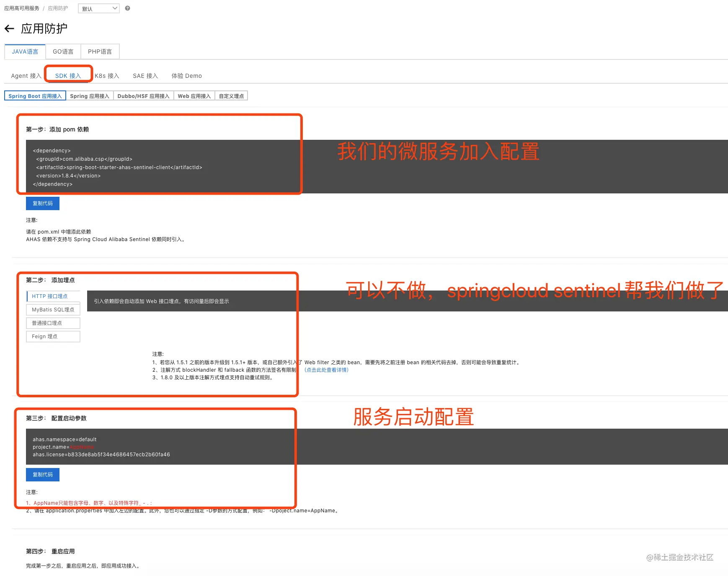Click note about 1.8.0 自动重试规则
The image size is (728, 576).
tap(214, 378)
